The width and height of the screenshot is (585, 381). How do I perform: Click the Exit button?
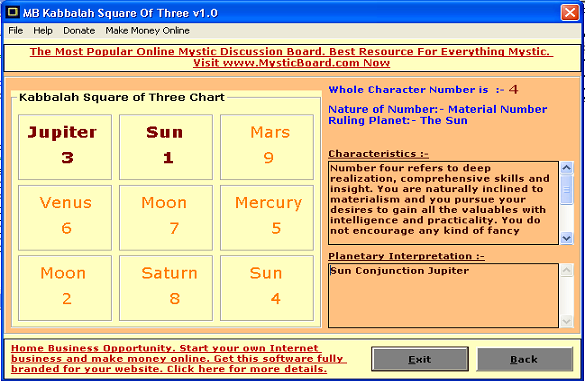420,359
